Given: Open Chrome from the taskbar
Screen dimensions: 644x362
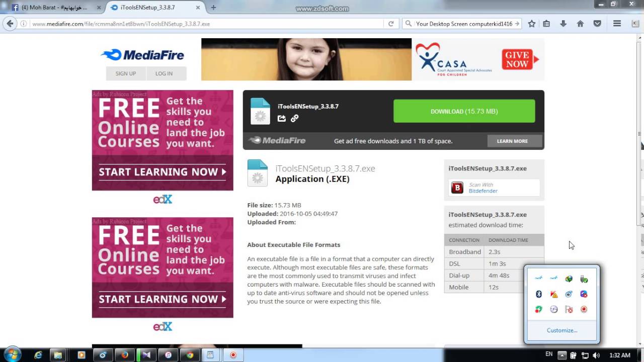Looking at the screenshot, I should tap(190, 354).
